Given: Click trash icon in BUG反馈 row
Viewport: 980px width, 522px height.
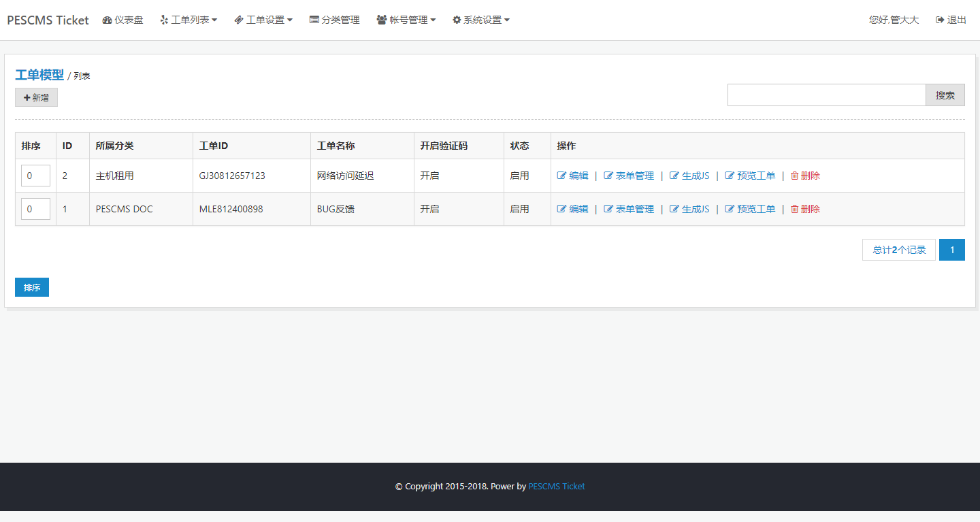Looking at the screenshot, I should click(794, 209).
